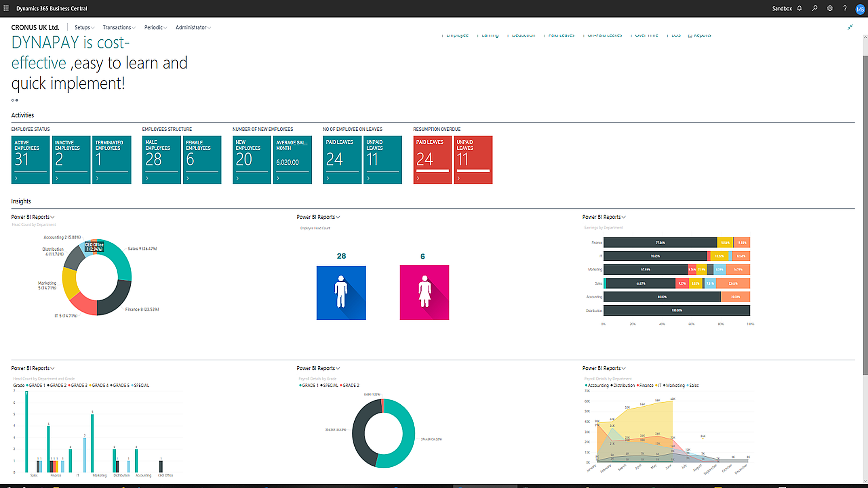This screenshot has width=868, height=488.
Task: Click Dynamics 365 Business Central title
Action: click(52, 8)
